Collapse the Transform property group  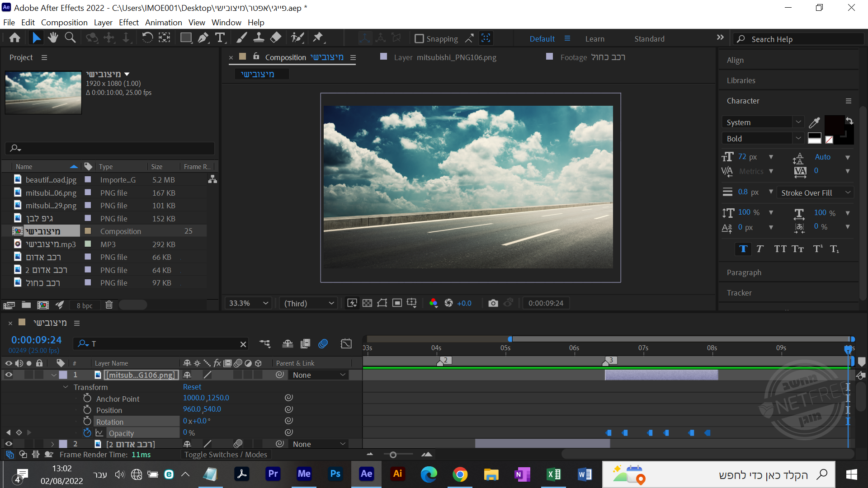tap(66, 387)
